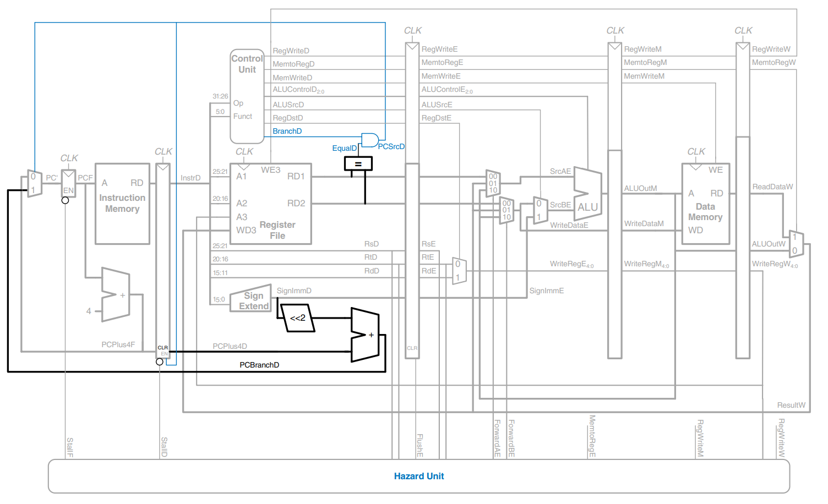Select the PC' multiplexer next to PCF register

[x=34, y=184]
